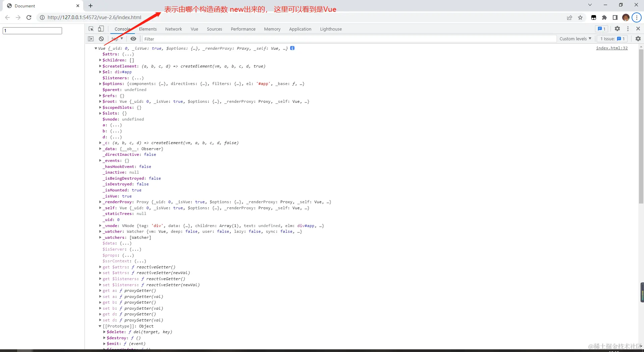Open source link index.html:32
The width and height of the screenshot is (644, 352).
(x=611, y=48)
